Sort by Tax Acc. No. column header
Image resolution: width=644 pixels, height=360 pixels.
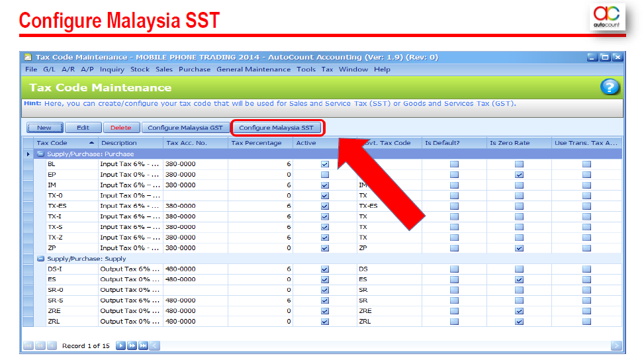click(195, 143)
